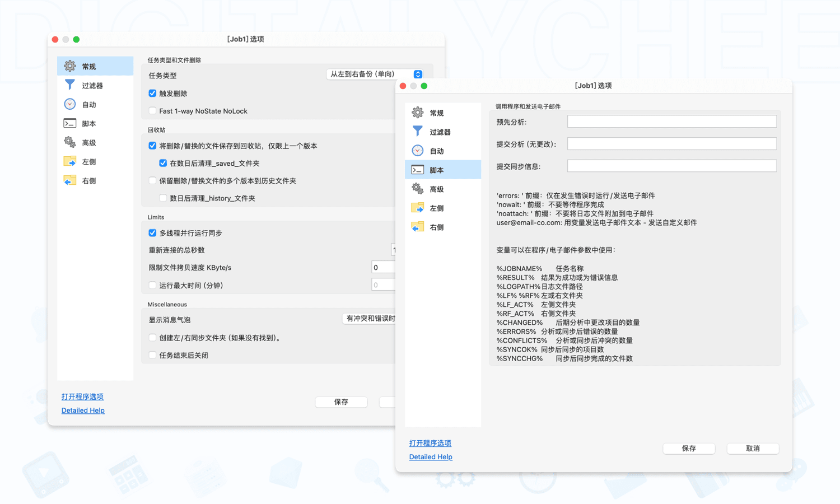Uncheck 多线程并行运行同步 option
This screenshot has width=840, height=504.
[152, 233]
